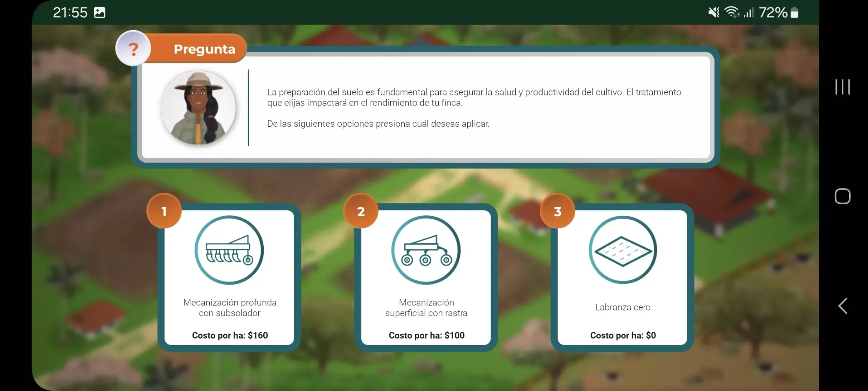Viewport: 868px width, 391px height.
Task: Select the subsoiler plow icon
Action: pyautogui.click(x=229, y=250)
